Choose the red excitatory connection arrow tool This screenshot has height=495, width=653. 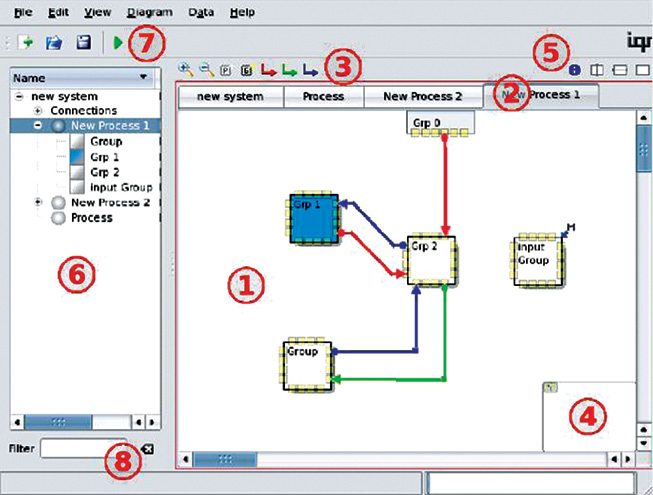tap(268, 70)
